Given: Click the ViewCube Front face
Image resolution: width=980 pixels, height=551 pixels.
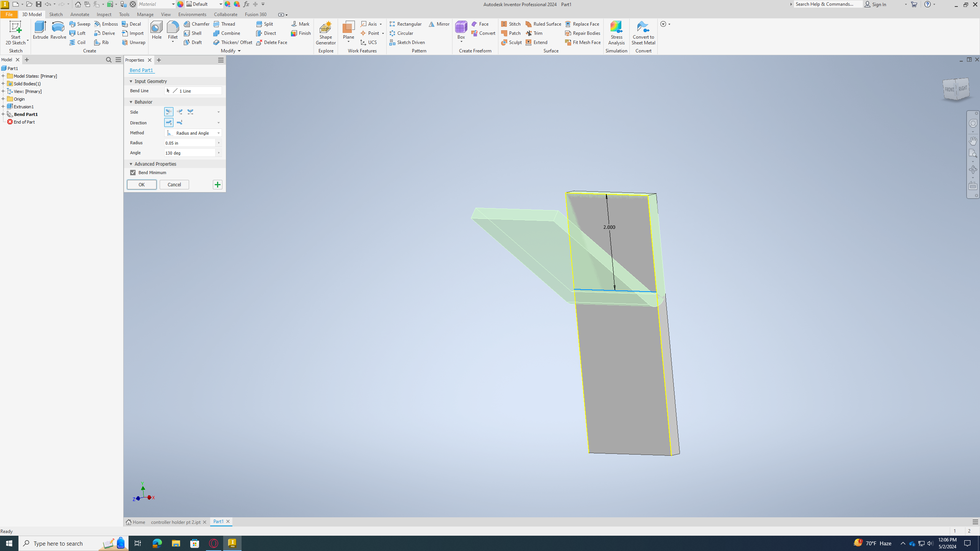Looking at the screenshot, I should (949, 90).
